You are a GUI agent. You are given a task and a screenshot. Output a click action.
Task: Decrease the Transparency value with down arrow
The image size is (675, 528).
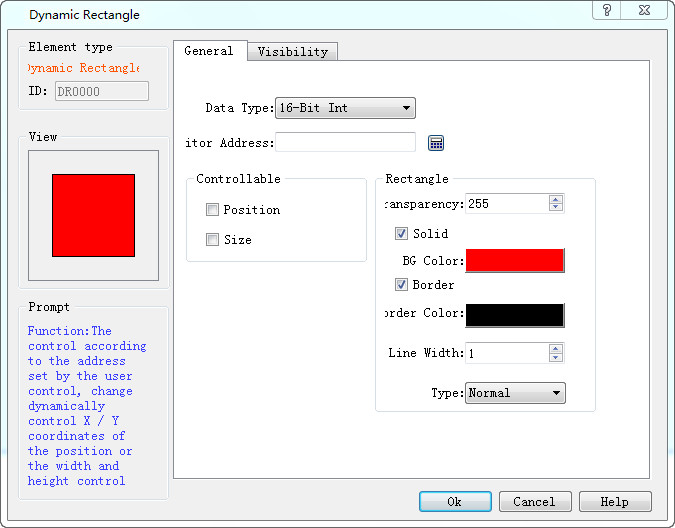[556, 207]
